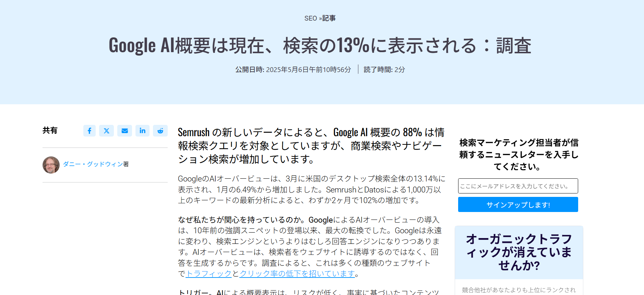This screenshot has width=644, height=295.
Task: Open the 記事 breadcrumb link
Action: 328,18
